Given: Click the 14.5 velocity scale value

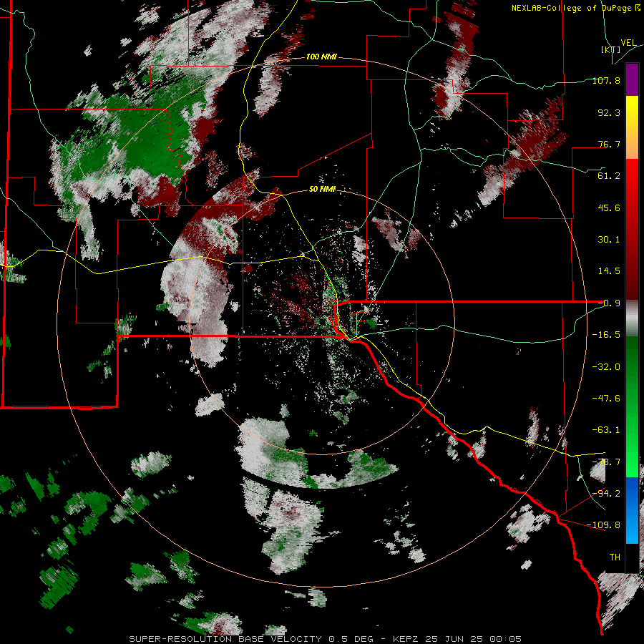Looking at the screenshot, I should tap(609, 271).
